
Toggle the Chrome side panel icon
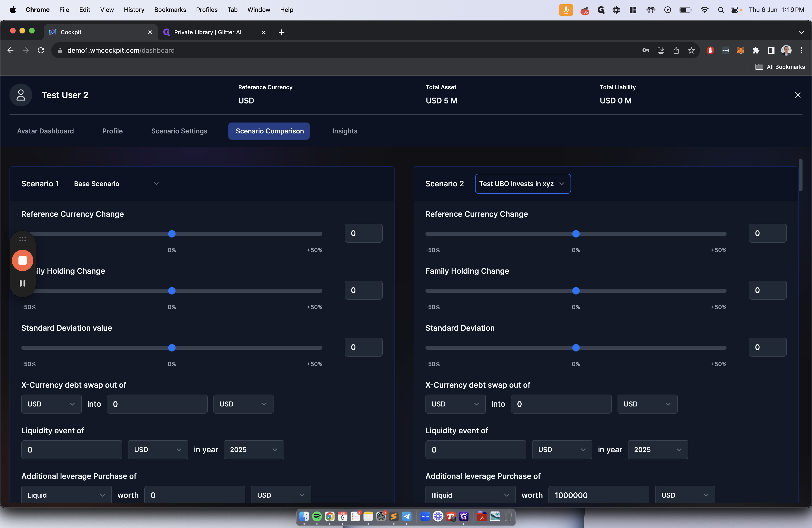click(771, 50)
